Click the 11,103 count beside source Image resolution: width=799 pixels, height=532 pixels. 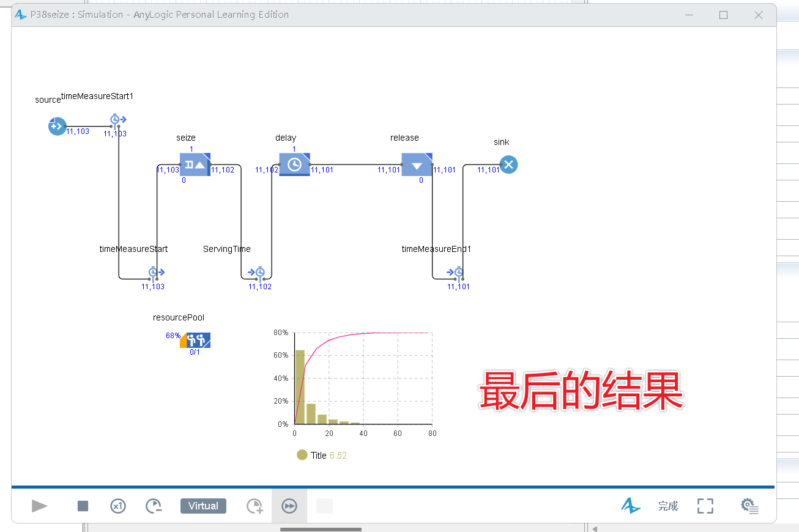tap(78, 131)
